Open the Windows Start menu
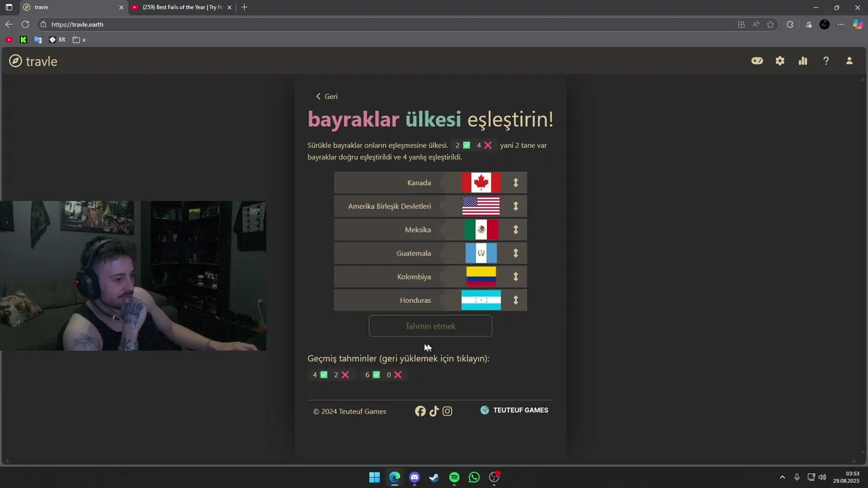 (374, 478)
